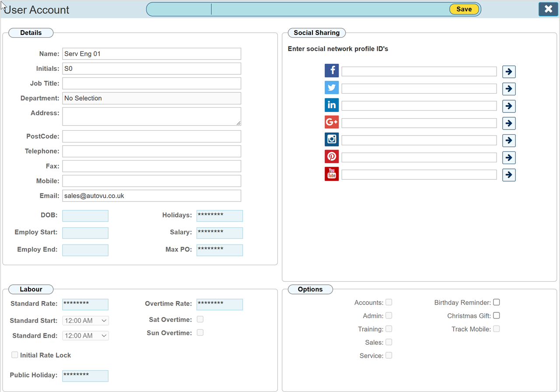Close the User Account window
Image resolution: width=560 pixels, height=392 pixels.
(548, 9)
